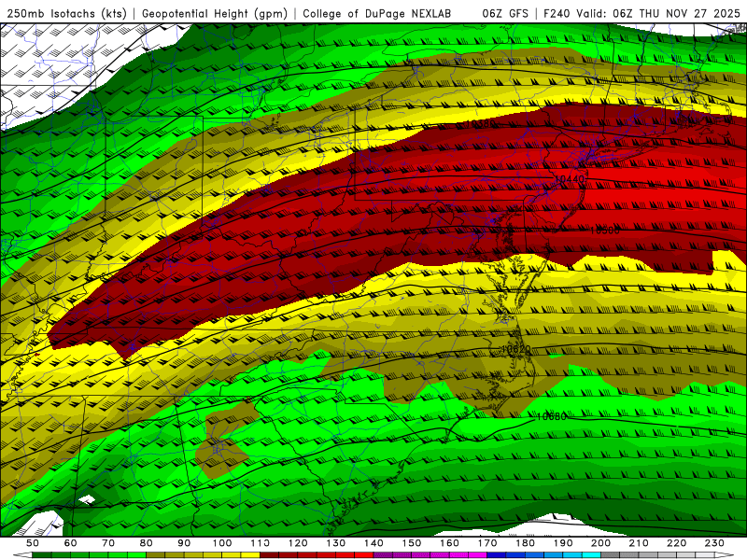Click the 10440 height contour label
The height and width of the screenshot is (560, 747).
point(570,179)
